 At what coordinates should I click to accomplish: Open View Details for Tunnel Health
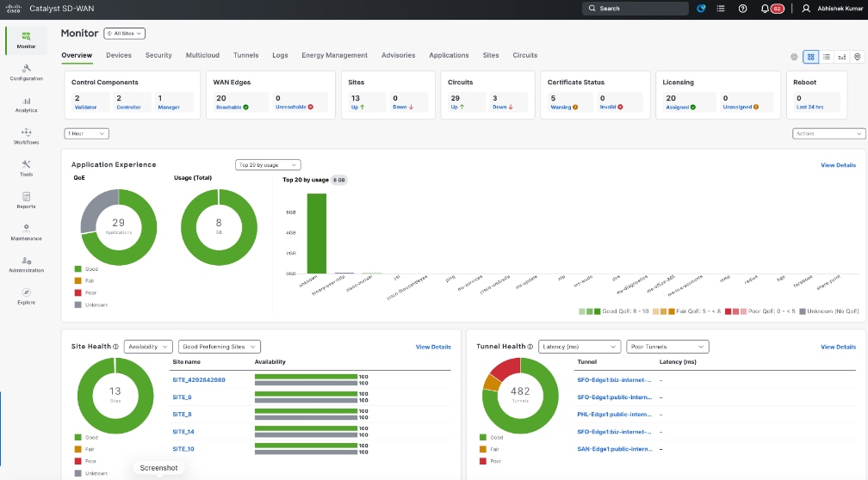[838, 347]
